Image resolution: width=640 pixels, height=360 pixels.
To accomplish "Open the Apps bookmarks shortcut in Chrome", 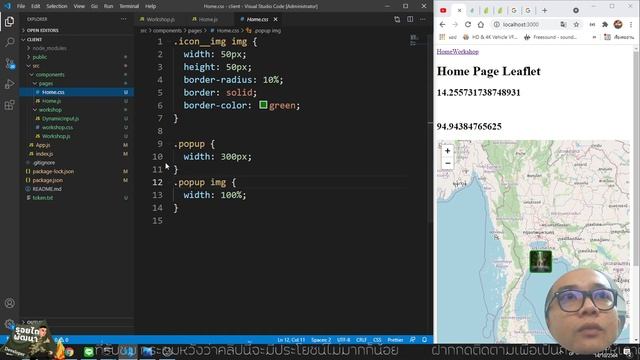I will tap(442, 37).
